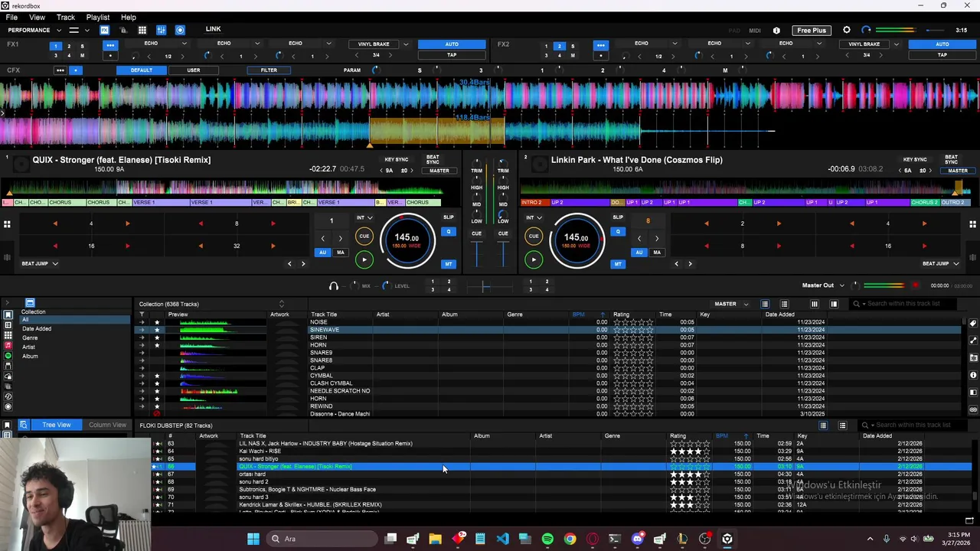Screen dimensions: 980x551
Task: Hit deck 2 CUE button
Action: click(534, 236)
